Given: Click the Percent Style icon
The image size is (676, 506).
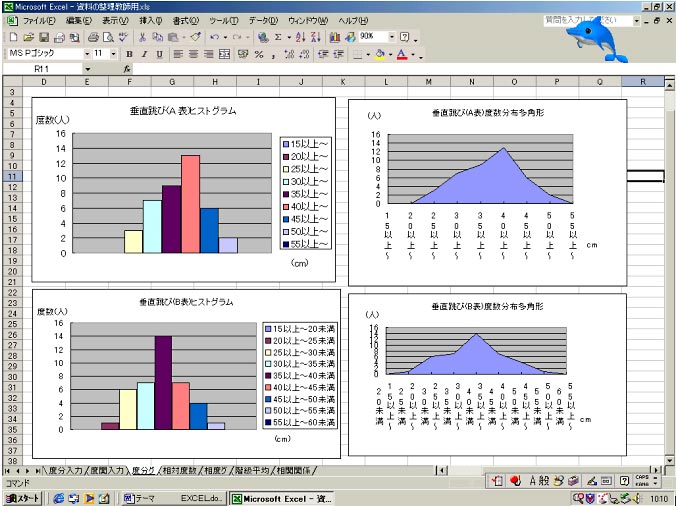Looking at the screenshot, I should (x=258, y=54).
